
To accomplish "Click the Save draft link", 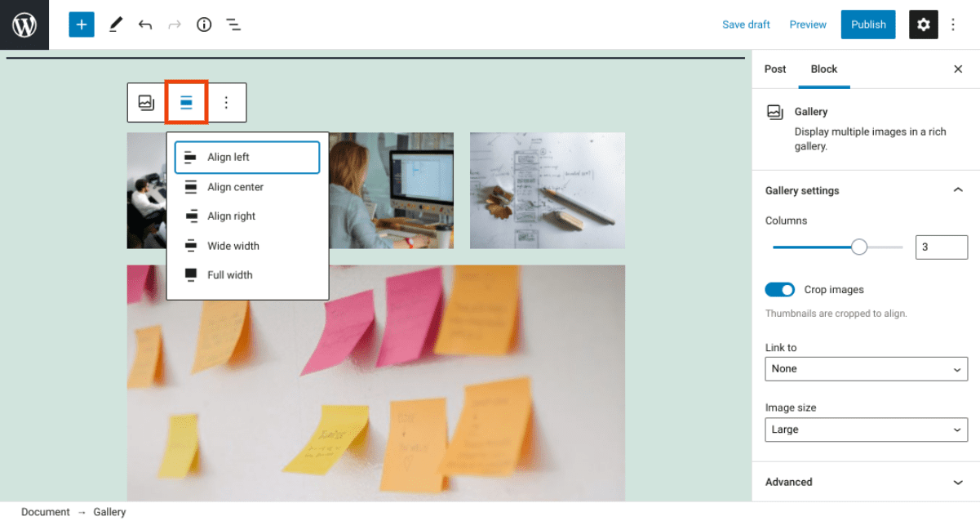I will [745, 24].
